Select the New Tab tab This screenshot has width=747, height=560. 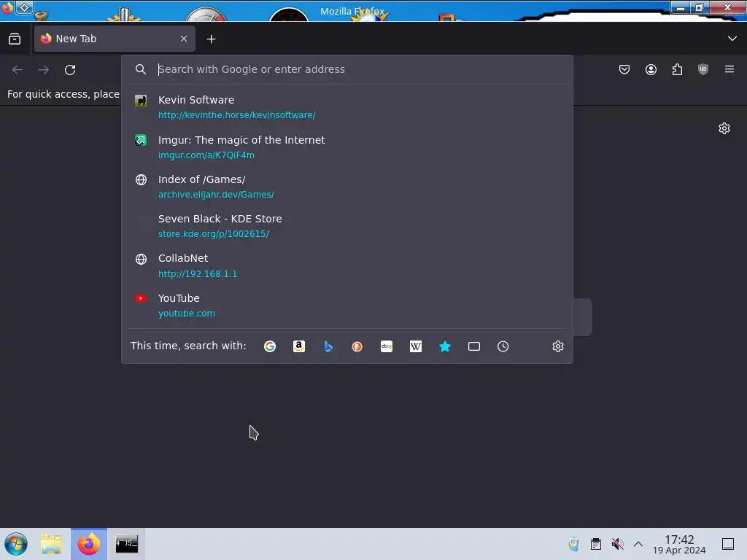[x=115, y=39]
